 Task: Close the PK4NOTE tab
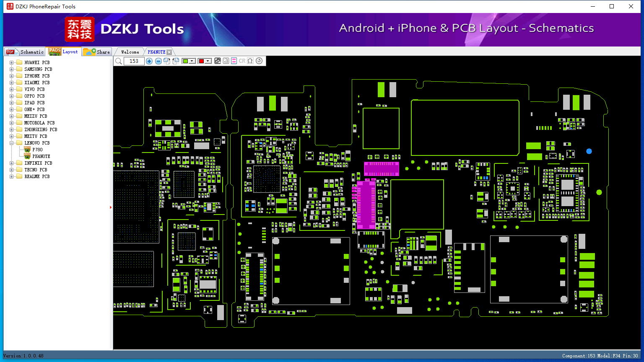169,52
